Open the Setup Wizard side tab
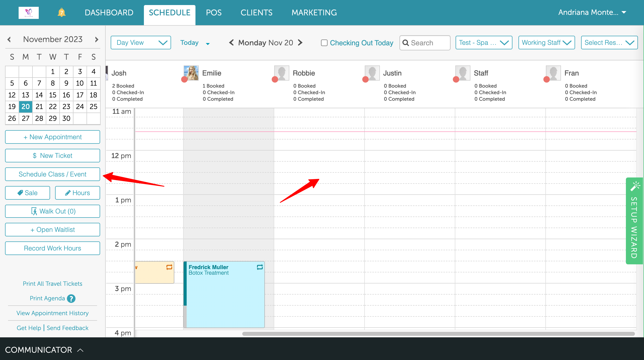644x360 pixels. pyautogui.click(x=634, y=221)
